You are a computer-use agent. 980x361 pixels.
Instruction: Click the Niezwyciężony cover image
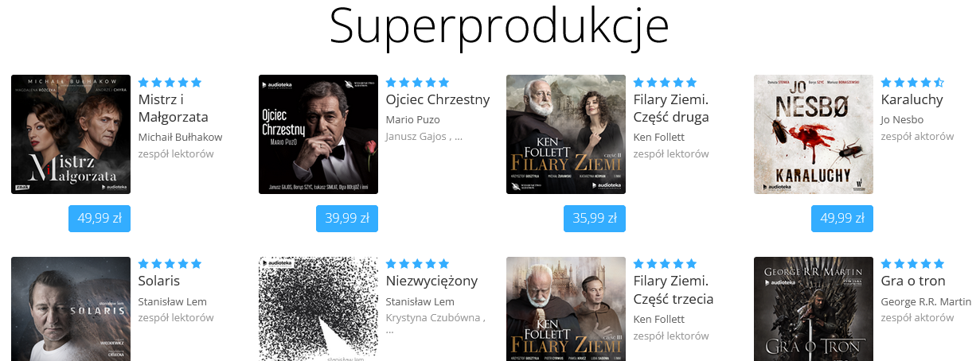tap(318, 309)
